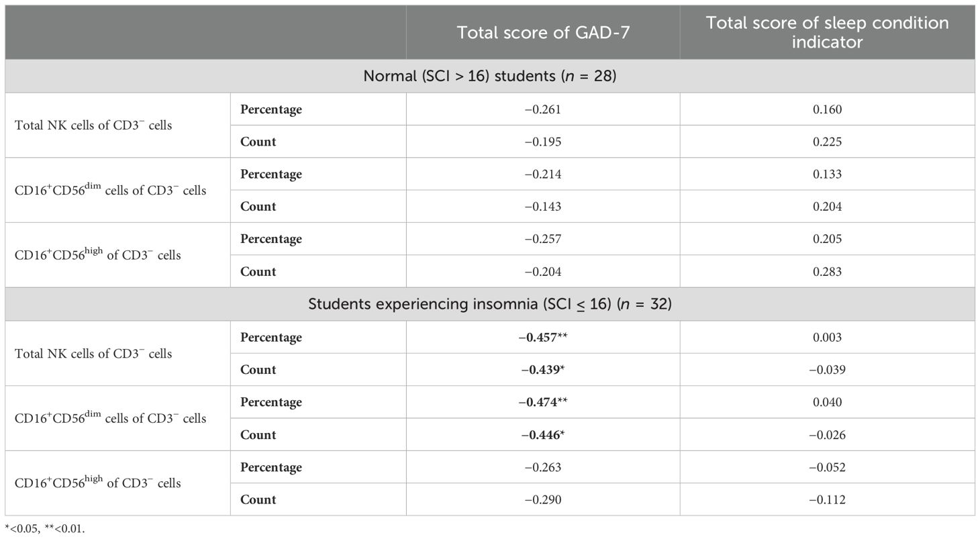
Task: Click the 0.225 sleep indicator value
Action: [827, 142]
